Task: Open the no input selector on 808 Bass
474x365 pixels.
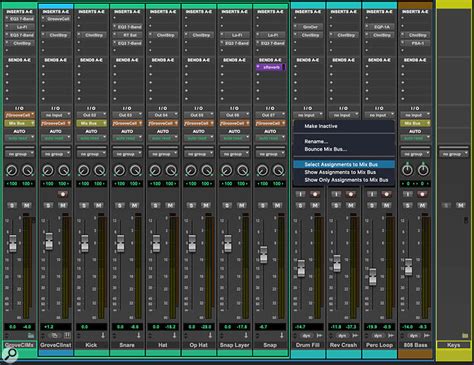Action: (x=415, y=115)
